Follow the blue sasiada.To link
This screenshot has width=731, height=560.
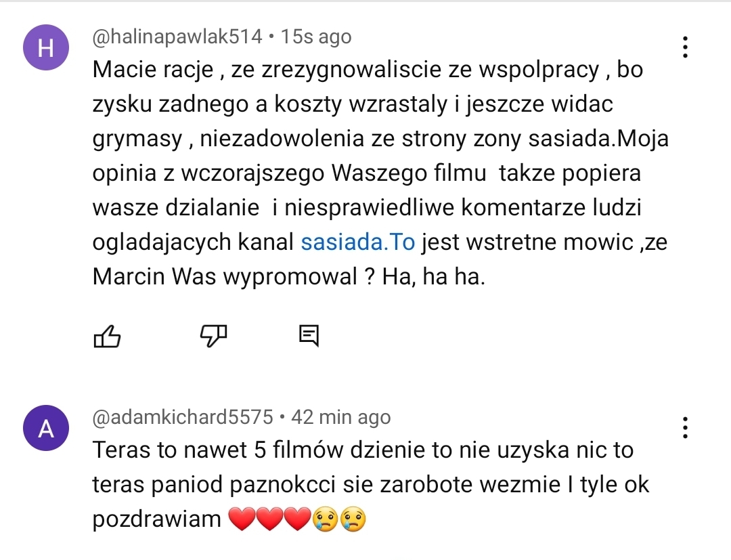tap(357, 242)
